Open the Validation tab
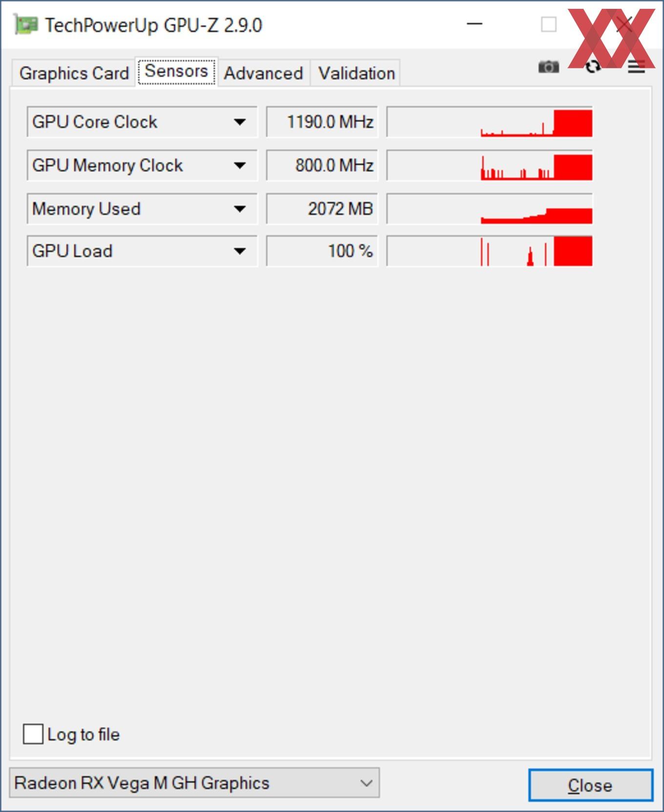The image size is (664, 812). pos(356,73)
